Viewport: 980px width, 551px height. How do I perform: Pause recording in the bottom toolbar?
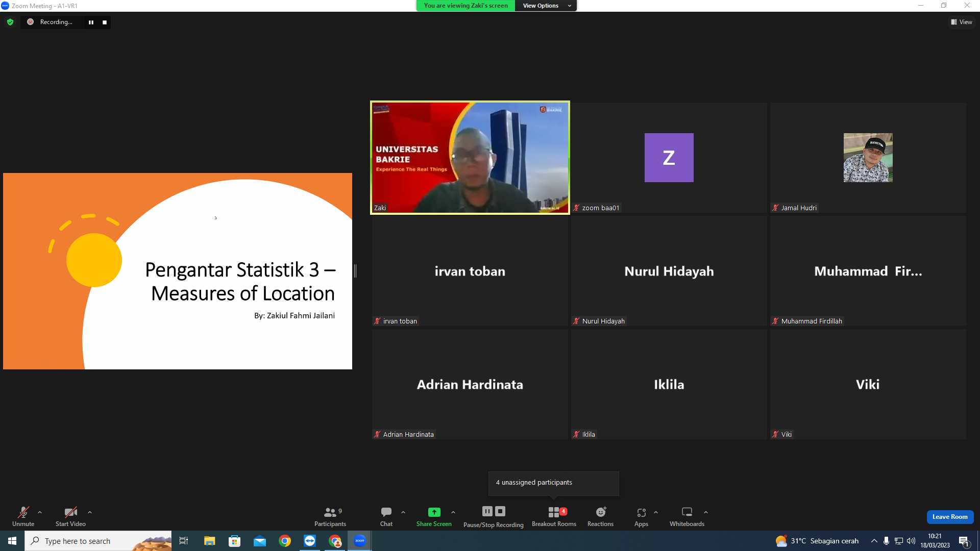tap(487, 511)
